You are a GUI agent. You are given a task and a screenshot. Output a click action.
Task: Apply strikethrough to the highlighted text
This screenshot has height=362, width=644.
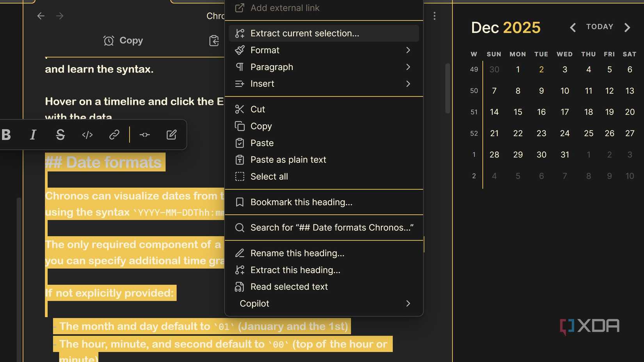[60, 134]
